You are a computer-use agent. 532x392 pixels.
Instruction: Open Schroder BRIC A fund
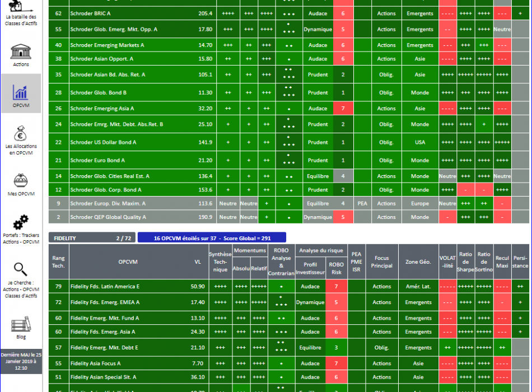[90, 13]
